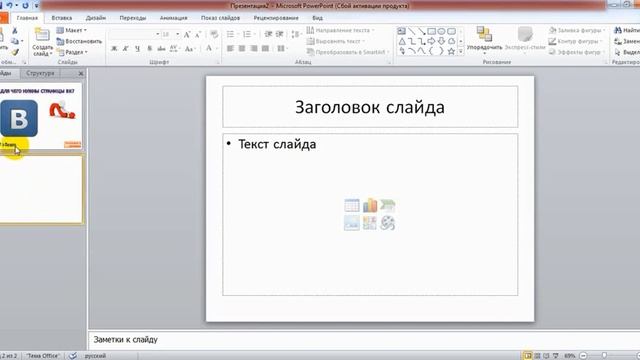Insert clip art placeholder icon
The width and height of the screenshot is (640, 360).
[370, 223]
